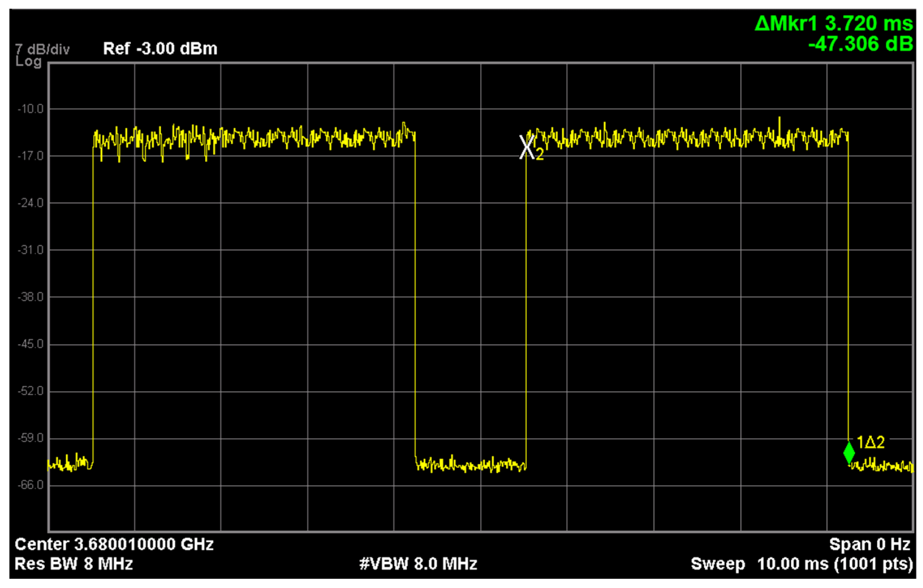Click the Span 0 Hz label
Image resolution: width=923 pixels, height=588 pixels.
click(869, 544)
